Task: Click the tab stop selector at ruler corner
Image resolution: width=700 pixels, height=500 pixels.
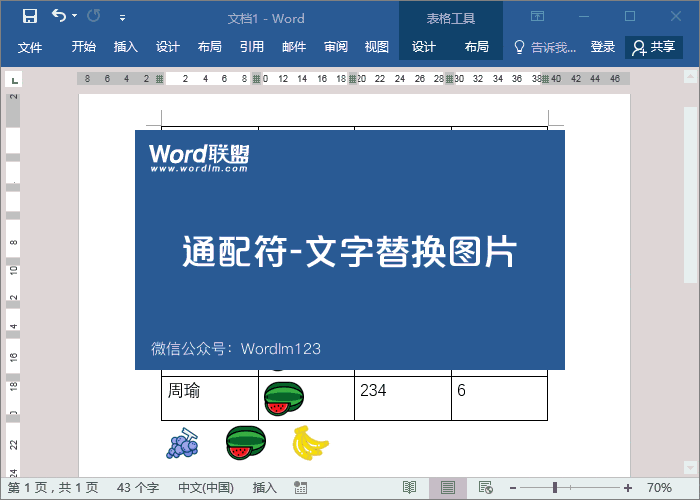Action: click(14, 80)
